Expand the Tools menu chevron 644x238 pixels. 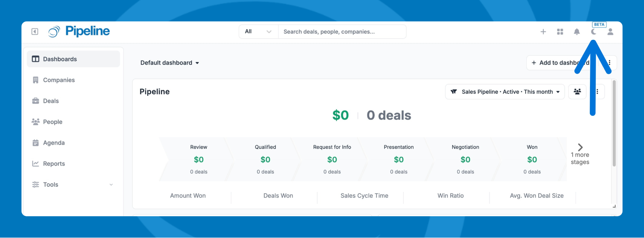(111, 185)
